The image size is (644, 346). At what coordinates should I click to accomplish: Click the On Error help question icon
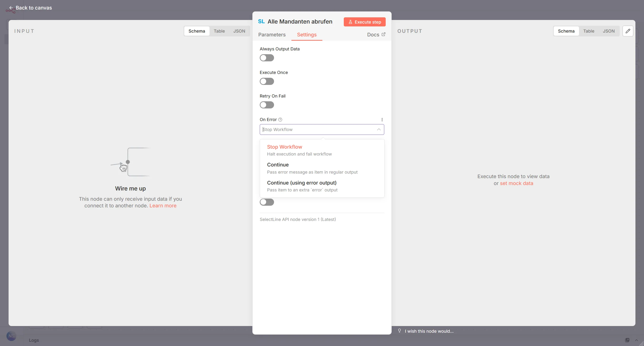[280, 120]
